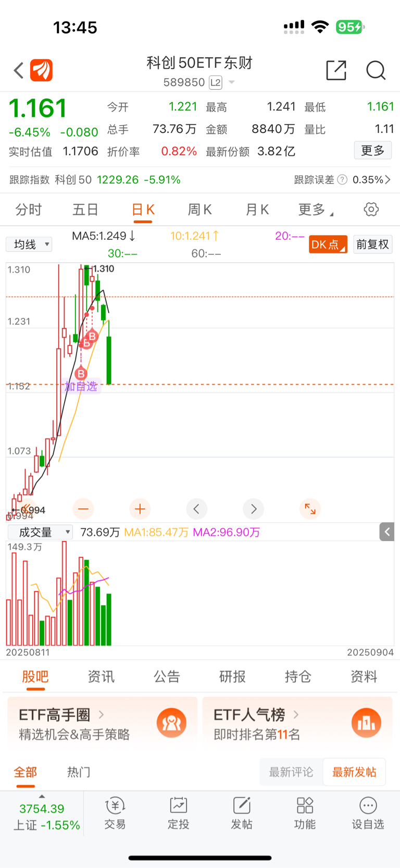Expand the 更多 chart period dropdown
The image size is (400, 868).
pyautogui.click(x=316, y=210)
